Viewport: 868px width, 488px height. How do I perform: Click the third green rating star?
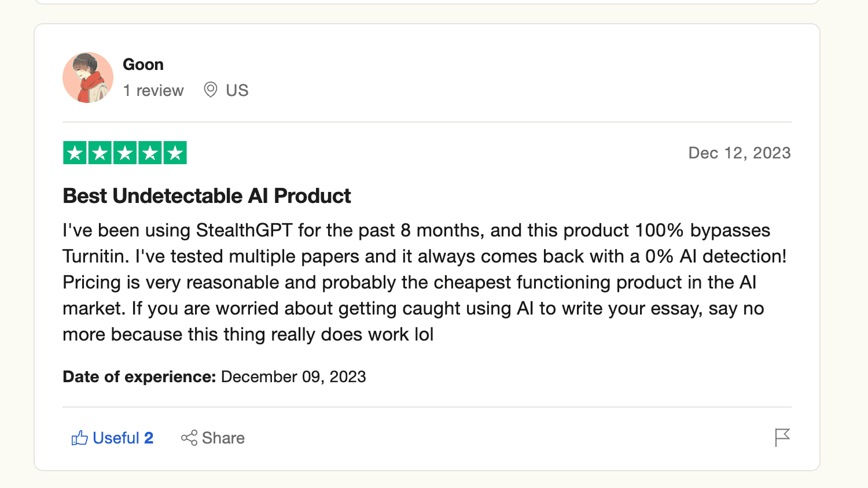125,153
